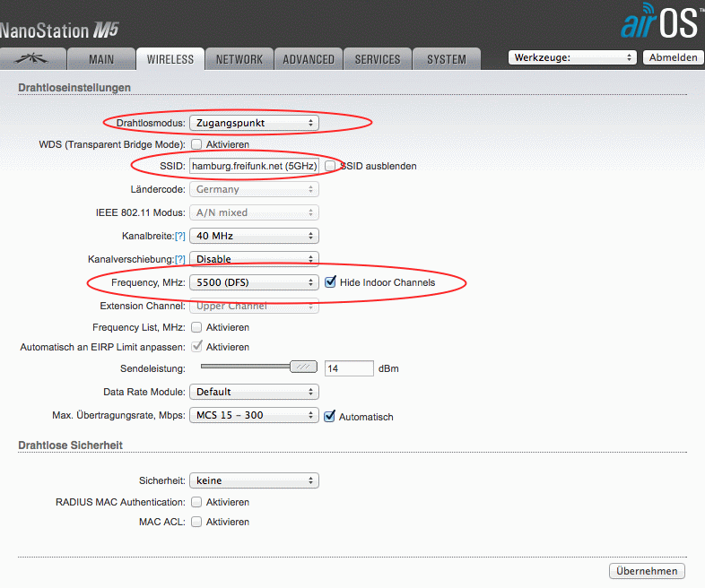Click the Sendeleistung slider handle
This screenshot has height=588, width=705.
click(303, 367)
